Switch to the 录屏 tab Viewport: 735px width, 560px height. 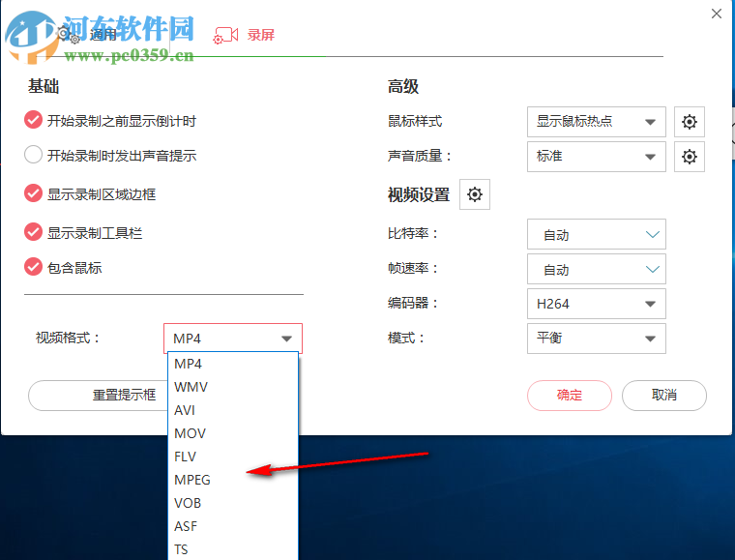(260, 35)
